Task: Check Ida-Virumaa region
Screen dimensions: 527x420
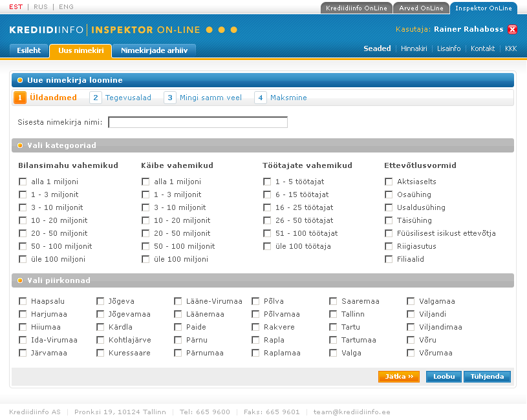Action: point(23,340)
